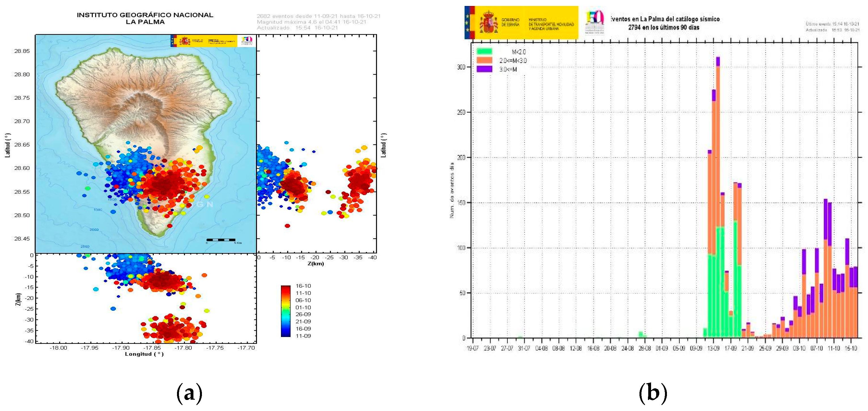Click the green M<2.0 legend swatch
This screenshot has height=411, width=868.
coord(484,52)
